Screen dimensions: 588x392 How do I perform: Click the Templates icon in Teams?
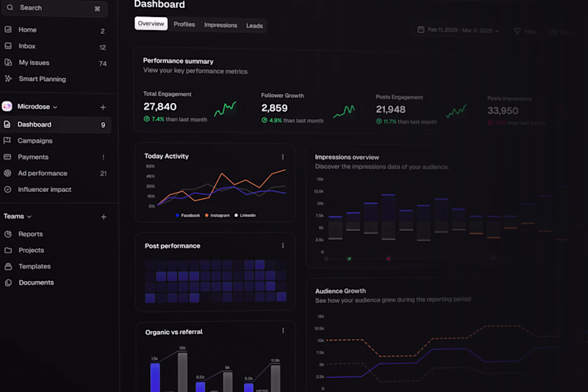tap(8, 266)
